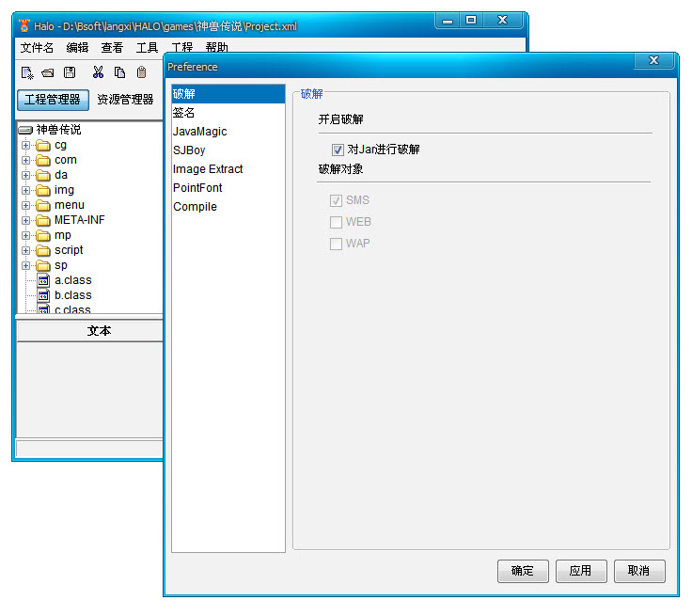Open the 文件名 menu
This screenshot has width=692, height=616.
coord(37,47)
